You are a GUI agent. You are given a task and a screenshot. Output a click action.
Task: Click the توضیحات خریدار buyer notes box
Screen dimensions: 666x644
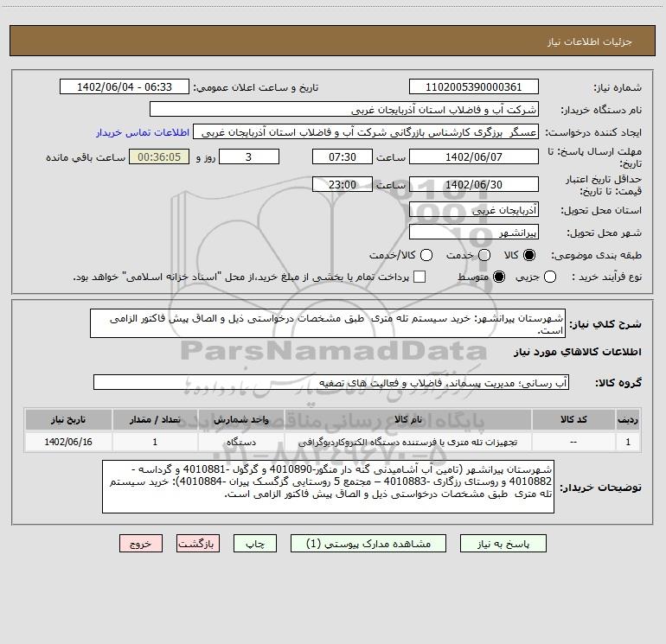[328, 487]
